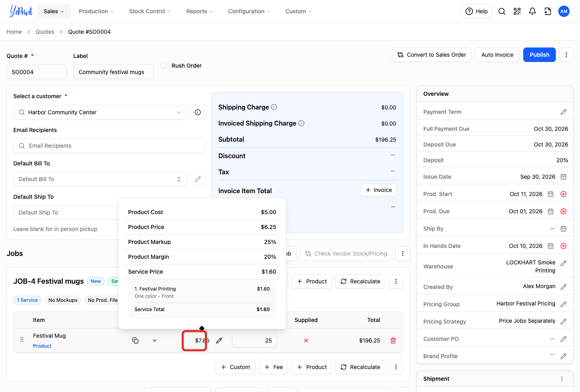Open the Reports menu
This screenshot has height=392, width=580.
(x=199, y=11)
